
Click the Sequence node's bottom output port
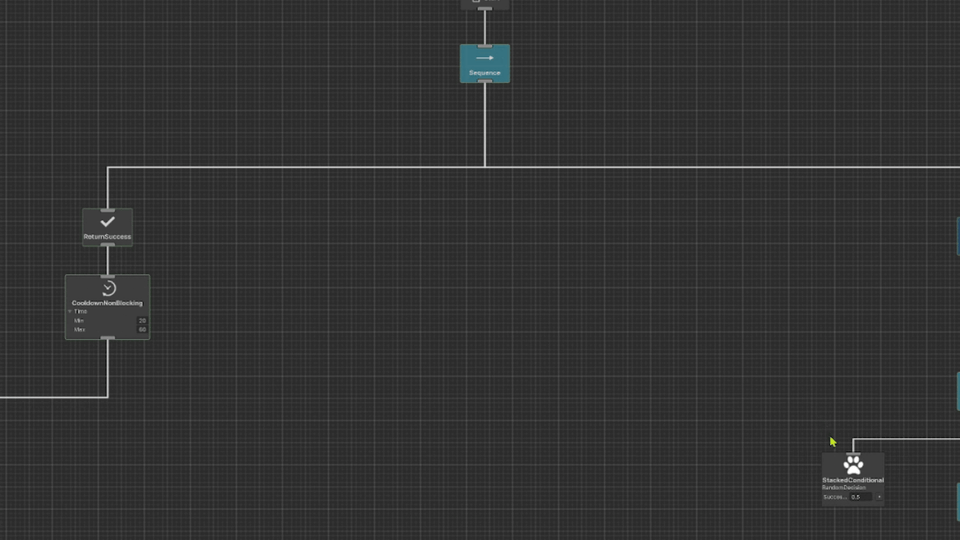pyautogui.click(x=484, y=81)
